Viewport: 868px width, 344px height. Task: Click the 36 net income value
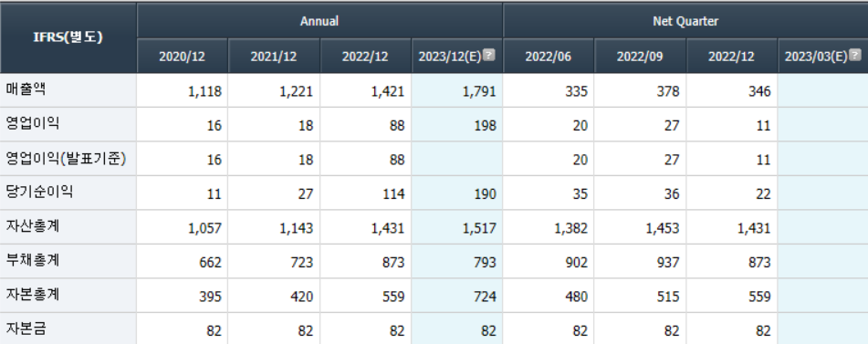(x=672, y=194)
